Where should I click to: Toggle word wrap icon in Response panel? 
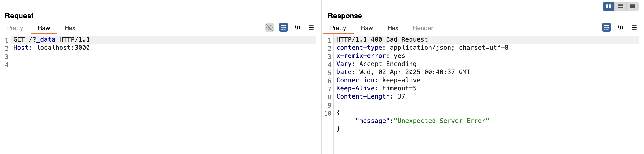(x=606, y=27)
